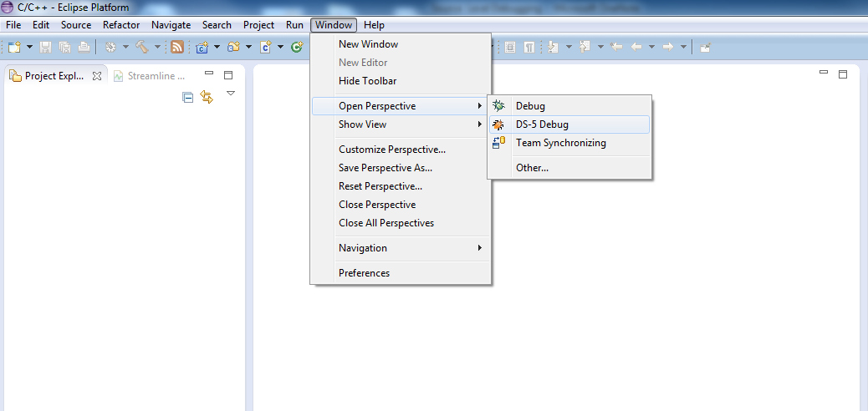
Task: Open the Back history dropdown arrow
Action: 651,47
